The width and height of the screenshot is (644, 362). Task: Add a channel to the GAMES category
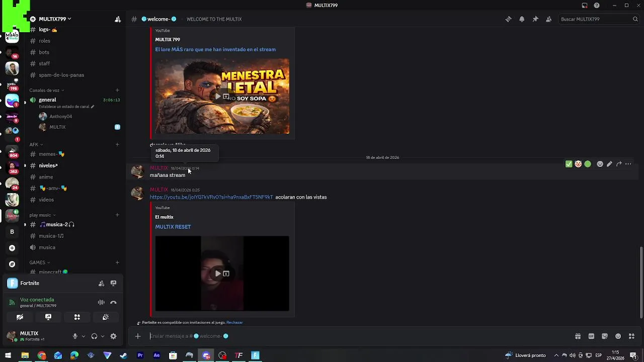tap(117, 262)
